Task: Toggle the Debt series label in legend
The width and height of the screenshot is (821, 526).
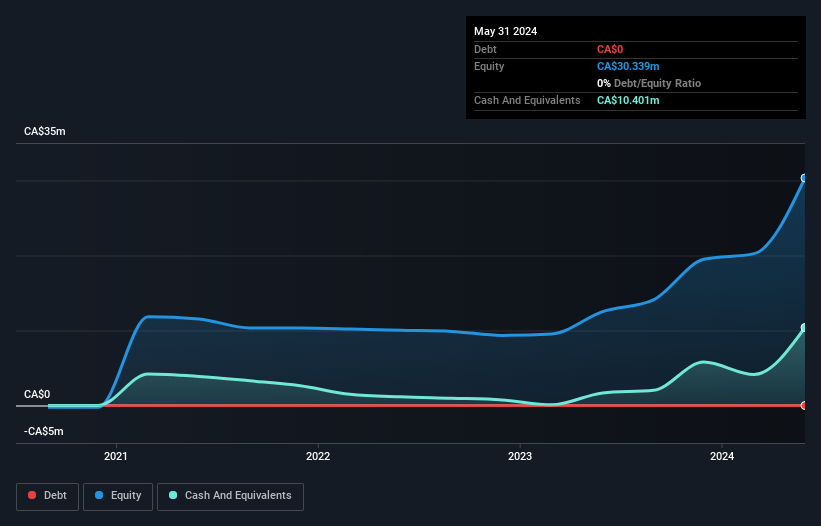Action: tap(57, 495)
